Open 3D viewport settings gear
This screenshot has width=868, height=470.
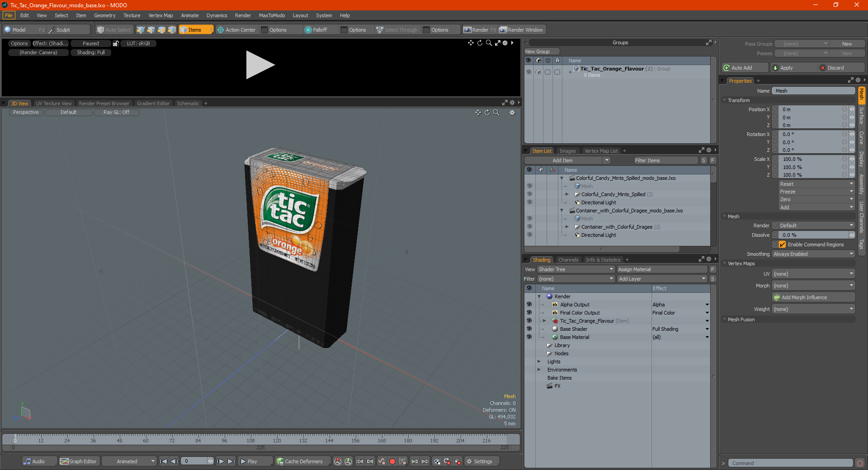pyautogui.click(x=512, y=113)
